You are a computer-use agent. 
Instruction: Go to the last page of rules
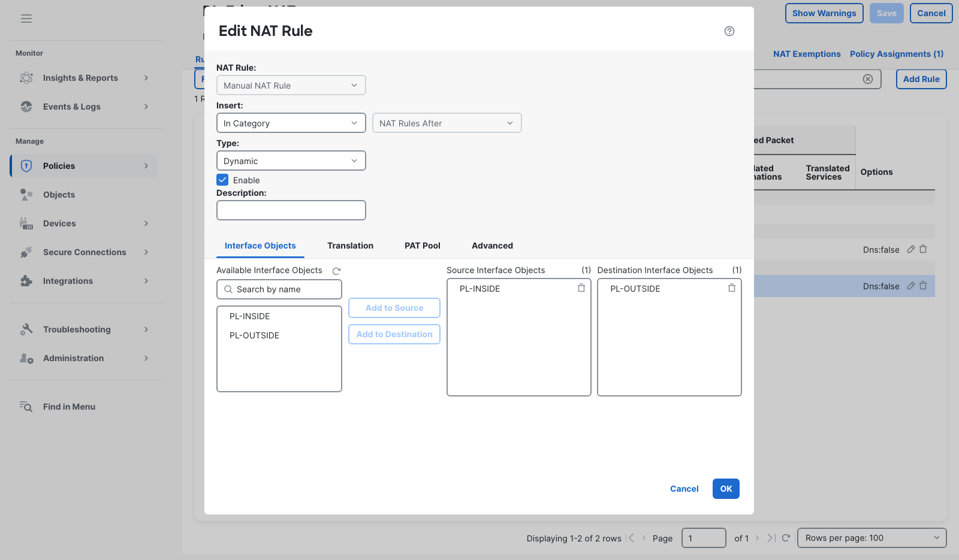tap(771, 538)
